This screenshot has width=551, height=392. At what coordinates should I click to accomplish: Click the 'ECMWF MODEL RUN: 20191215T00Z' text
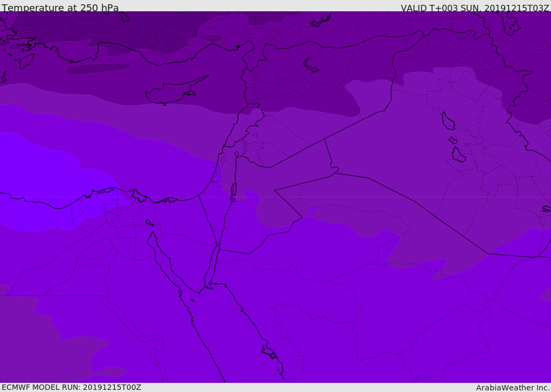(72, 388)
